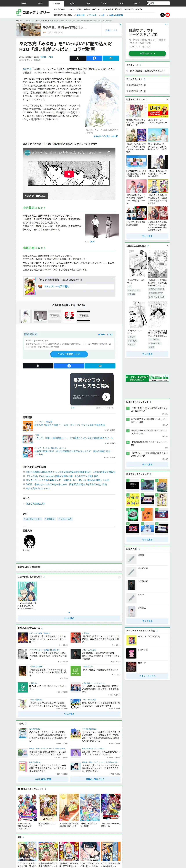Click あだち充のプロフィール link
Image resolution: width=186 pixels, height=868 pixels.
[38, 489]
